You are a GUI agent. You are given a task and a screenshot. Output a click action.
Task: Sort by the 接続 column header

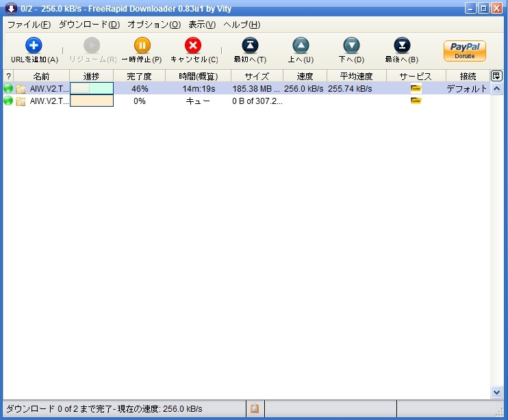[468, 77]
